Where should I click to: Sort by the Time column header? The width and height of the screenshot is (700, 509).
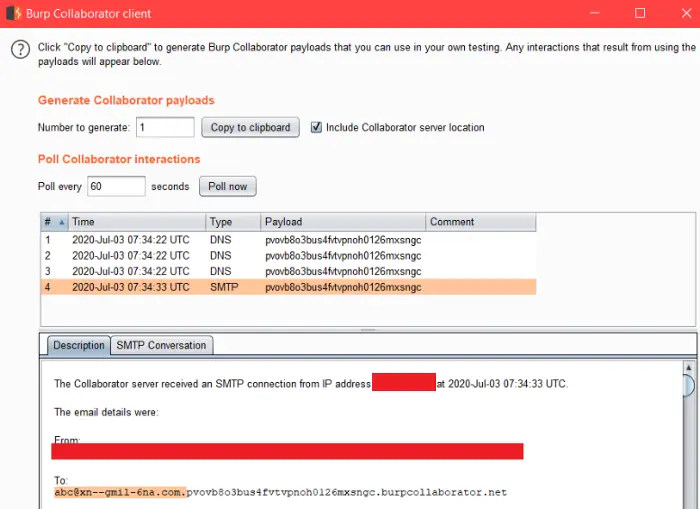[137, 222]
